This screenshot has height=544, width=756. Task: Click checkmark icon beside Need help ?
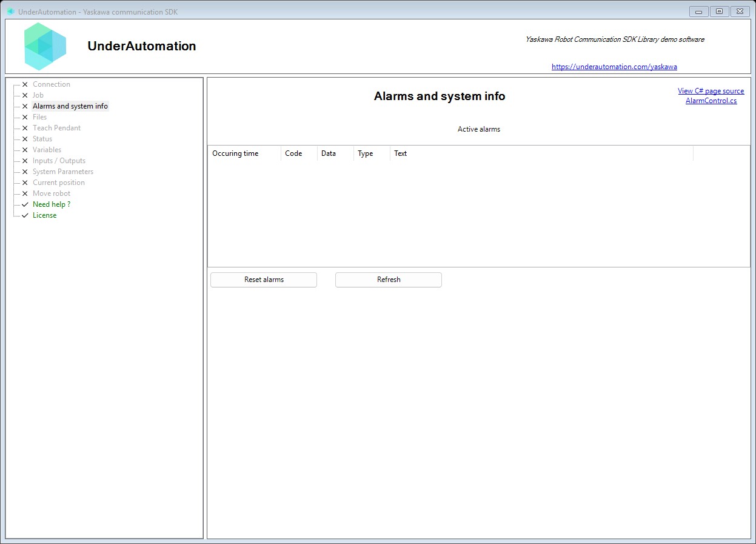tap(25, 204)
